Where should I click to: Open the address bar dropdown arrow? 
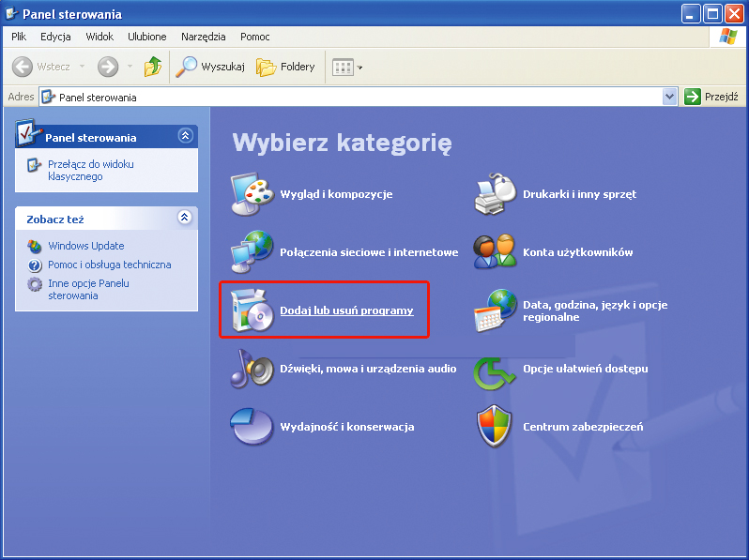pos(669,97)
